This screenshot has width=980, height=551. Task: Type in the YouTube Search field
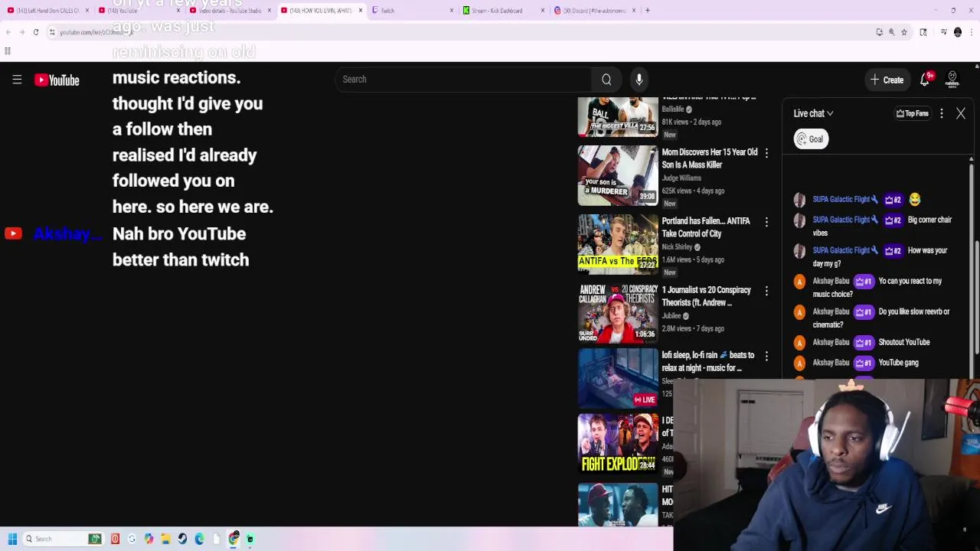click(x=463, y=80)
